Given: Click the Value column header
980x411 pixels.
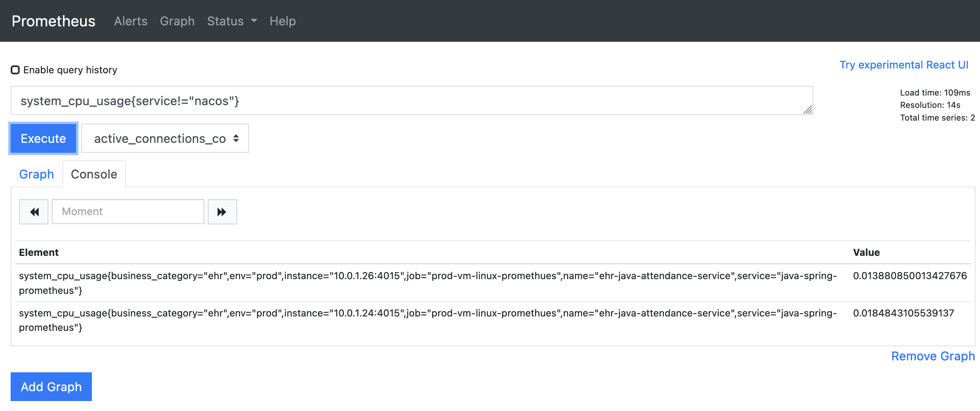Looking at the screenshot, I should (866, 253).
